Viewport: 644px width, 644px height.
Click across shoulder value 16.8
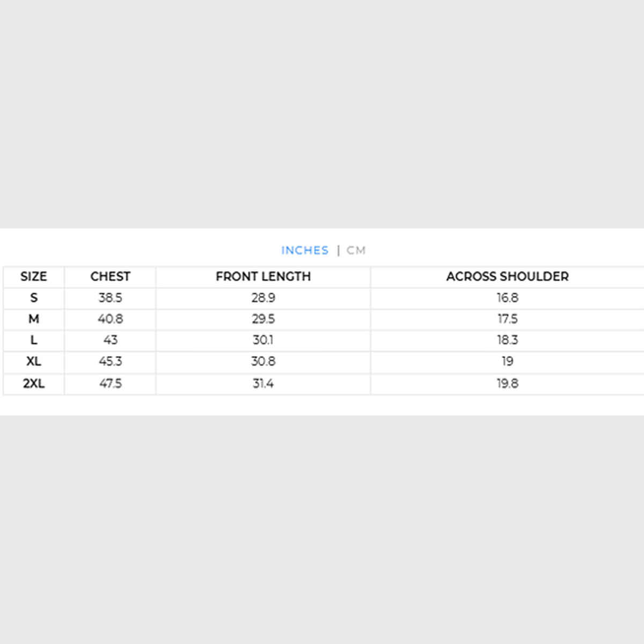(x=507, y=298)
